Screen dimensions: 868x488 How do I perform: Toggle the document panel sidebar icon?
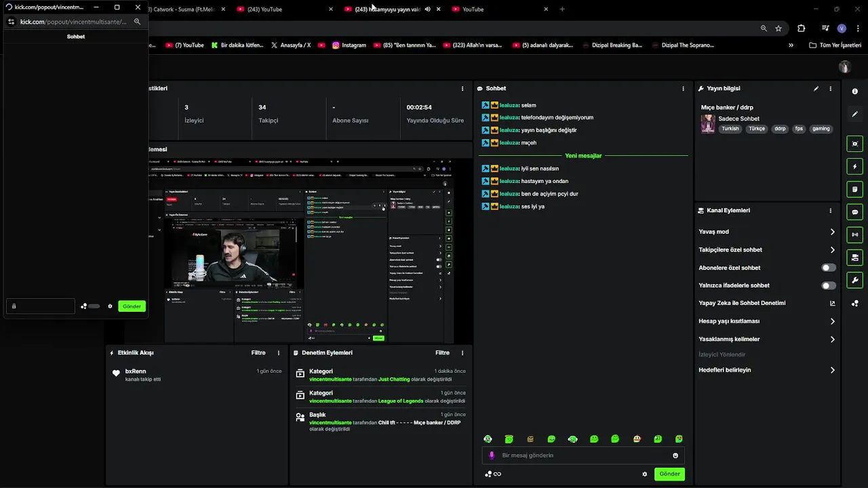pyautogui.click(x=854, y=189)
